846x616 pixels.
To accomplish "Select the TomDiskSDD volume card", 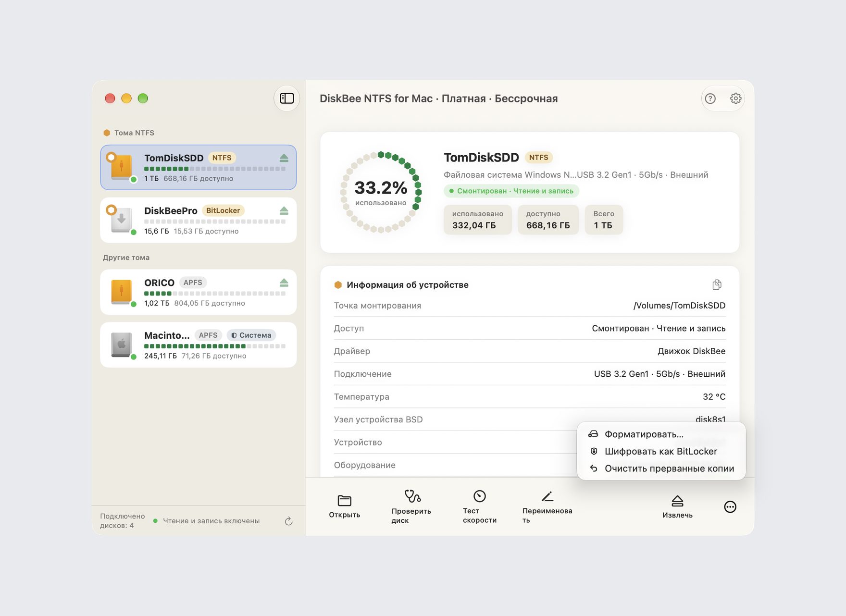I will tap(199, 167).
